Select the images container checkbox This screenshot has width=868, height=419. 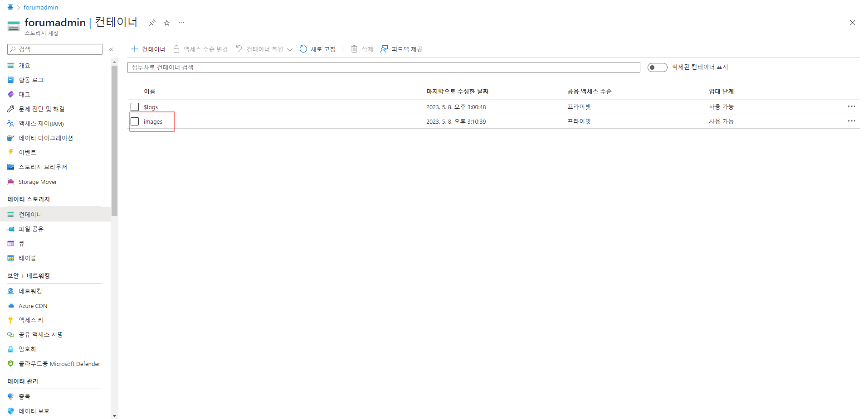135,121
